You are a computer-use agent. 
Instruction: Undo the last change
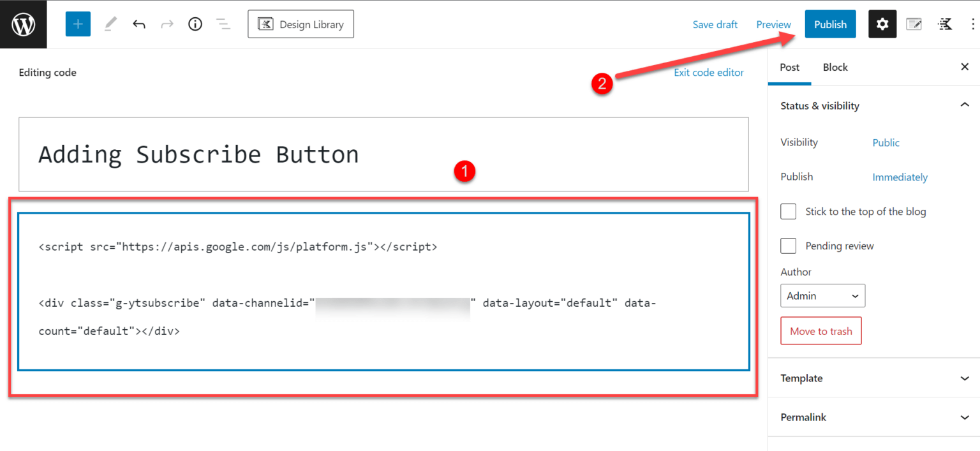(x=138, y=24)
